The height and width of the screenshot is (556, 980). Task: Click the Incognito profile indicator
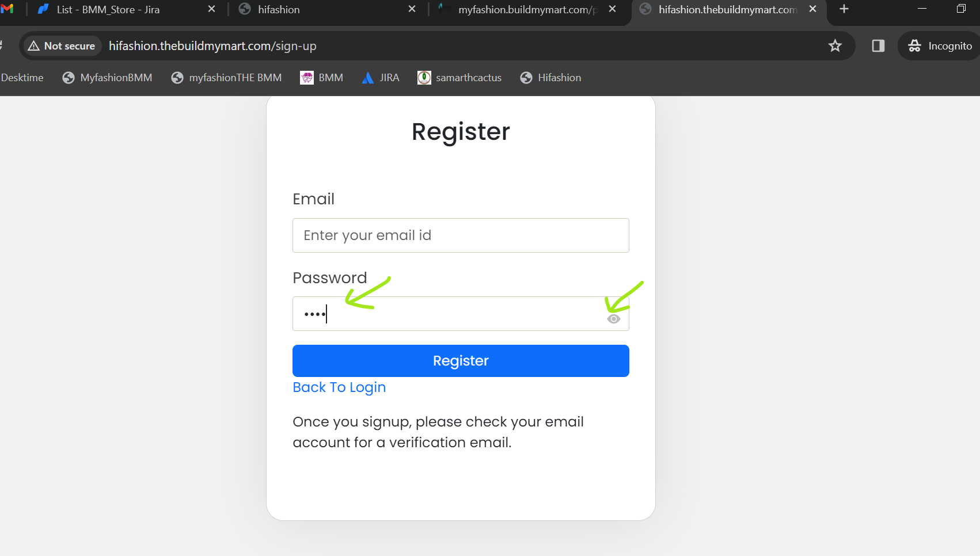point(940,46)
